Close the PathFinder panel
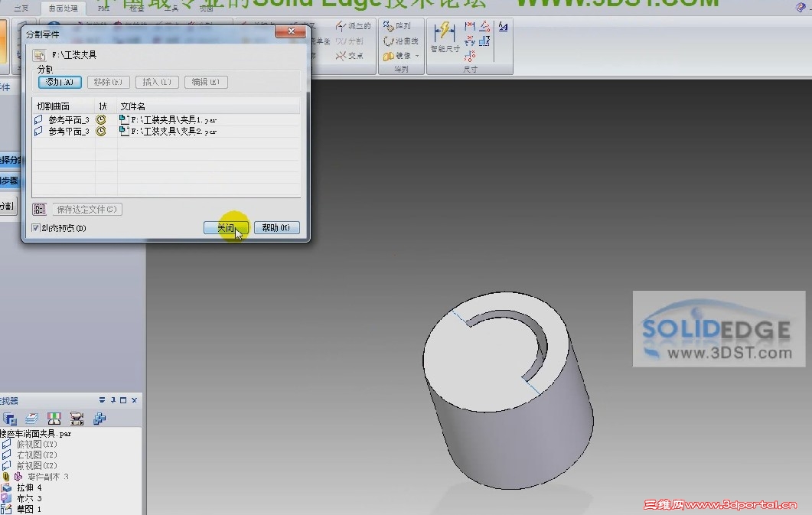Viewport: 812px width, 515px height. 134,400
